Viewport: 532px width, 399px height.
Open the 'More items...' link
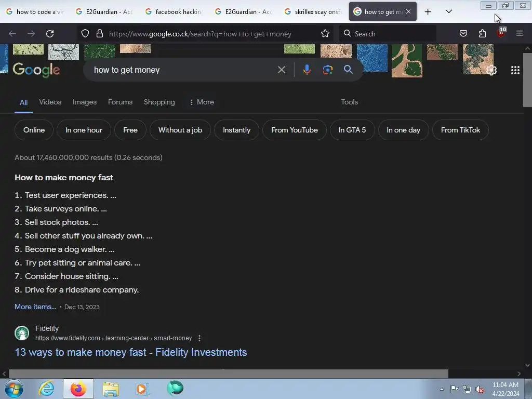point(35,307)
